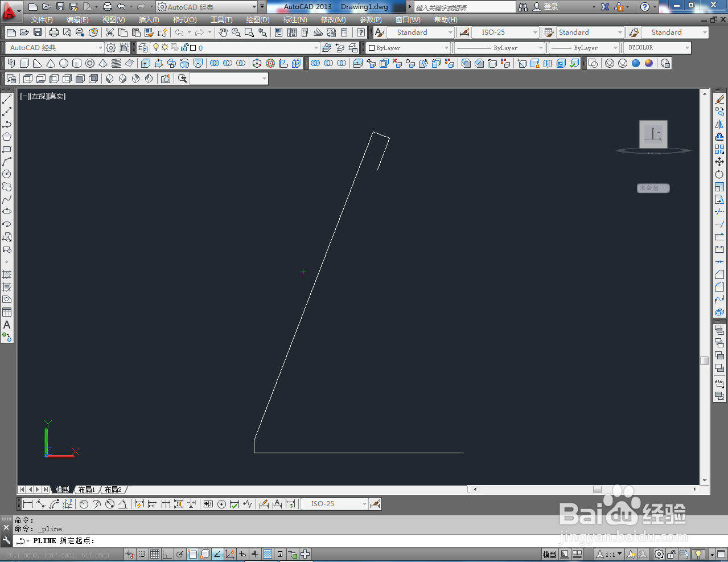Click the 登录 sign-in button

(545, 7)
